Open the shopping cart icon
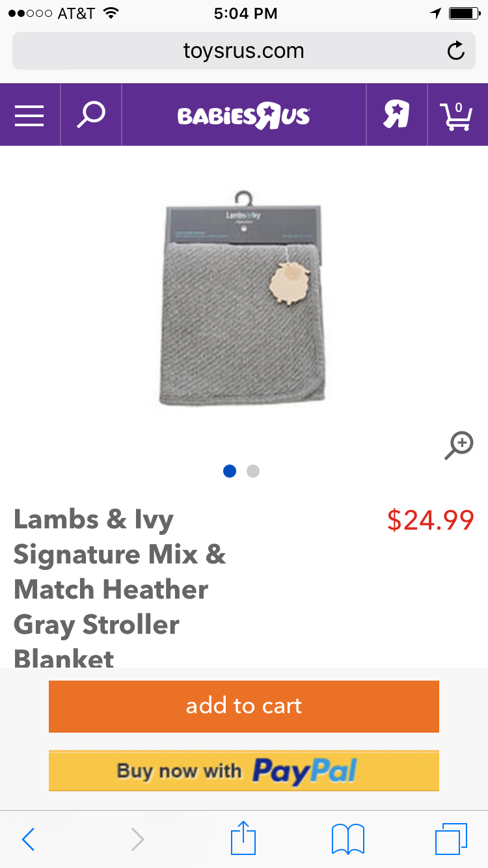This screenshot has width=488, height=868. click(x=457, y=115)
